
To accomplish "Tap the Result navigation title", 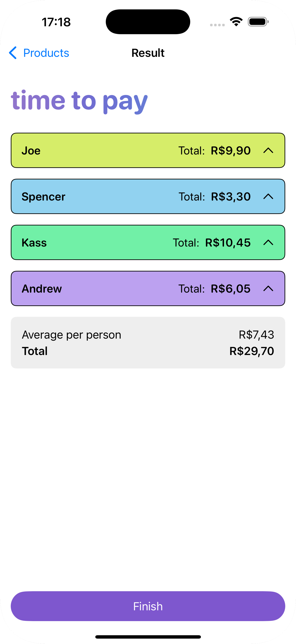I will tap(148, 53).
